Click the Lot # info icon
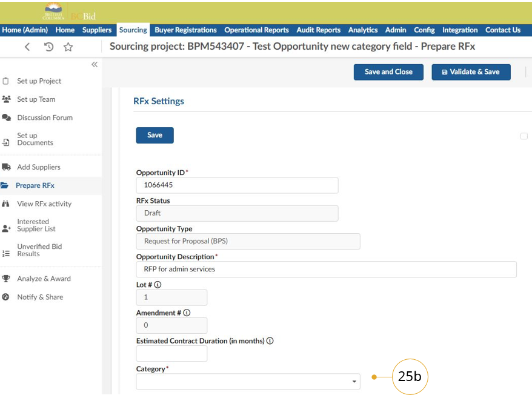Viewport: 532px width, 401px height. tap(158, 285)
